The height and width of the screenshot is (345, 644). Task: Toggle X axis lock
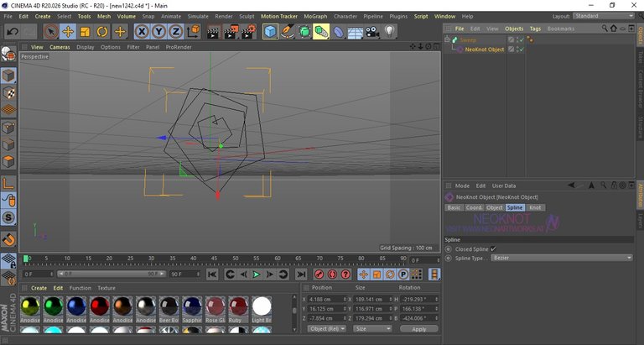(x=142, y=32)
